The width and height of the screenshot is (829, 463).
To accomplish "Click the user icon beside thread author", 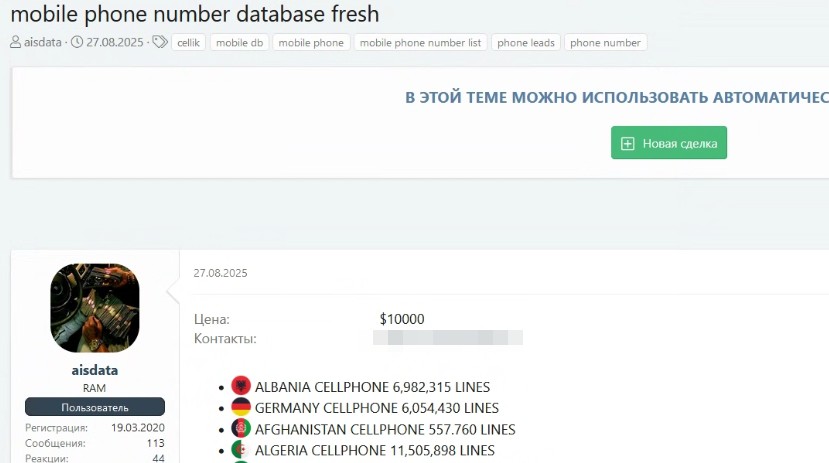I will click(16, 43).
